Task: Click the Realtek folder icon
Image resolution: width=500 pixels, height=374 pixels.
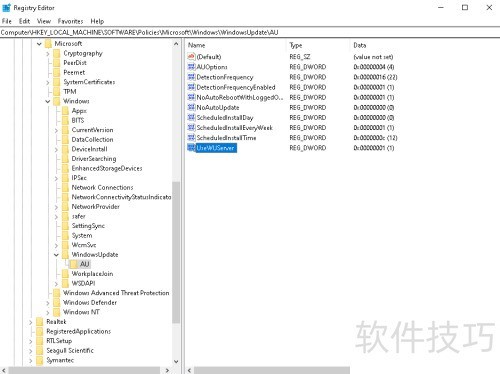Action: [40, 322]
